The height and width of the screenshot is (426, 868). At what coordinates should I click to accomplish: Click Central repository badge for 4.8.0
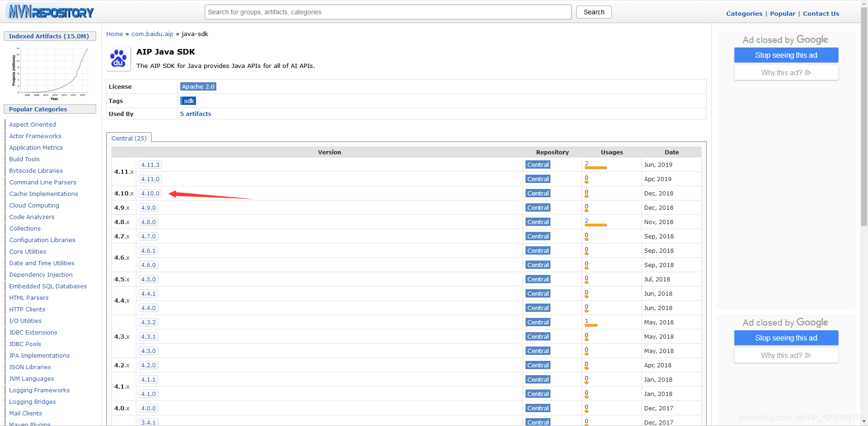point(538,222)
